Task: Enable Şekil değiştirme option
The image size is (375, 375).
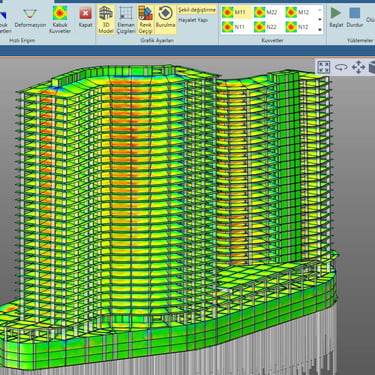Action: tap(197, 10)
